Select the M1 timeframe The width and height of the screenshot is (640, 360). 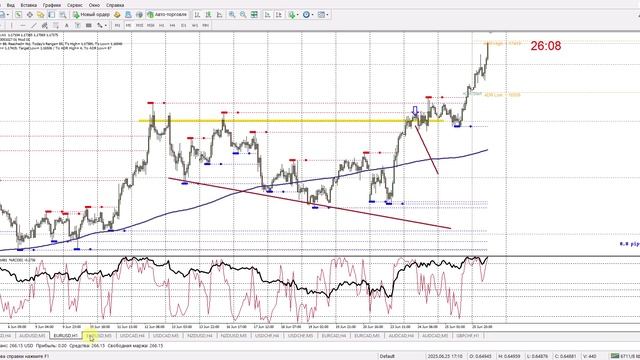click(118, 25)
